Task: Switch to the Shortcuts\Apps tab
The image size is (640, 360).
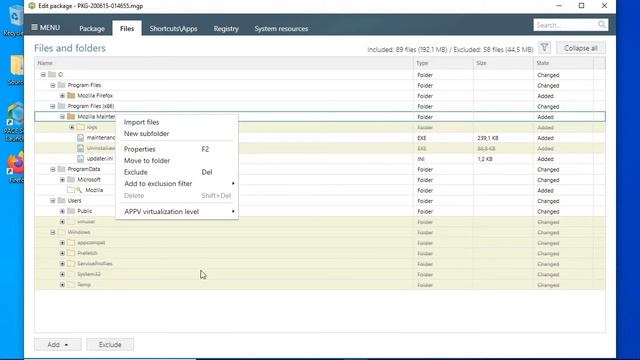Action: point(173,28)
